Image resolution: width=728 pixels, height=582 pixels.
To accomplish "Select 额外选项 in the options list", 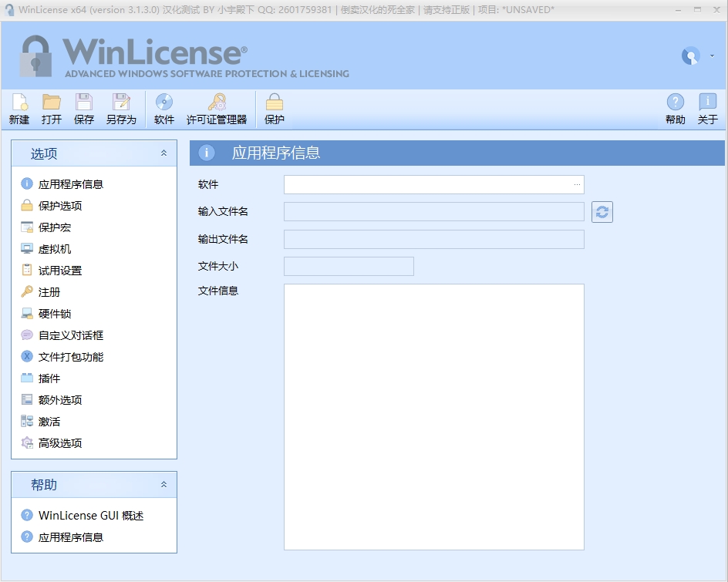I will click(52, 400).
